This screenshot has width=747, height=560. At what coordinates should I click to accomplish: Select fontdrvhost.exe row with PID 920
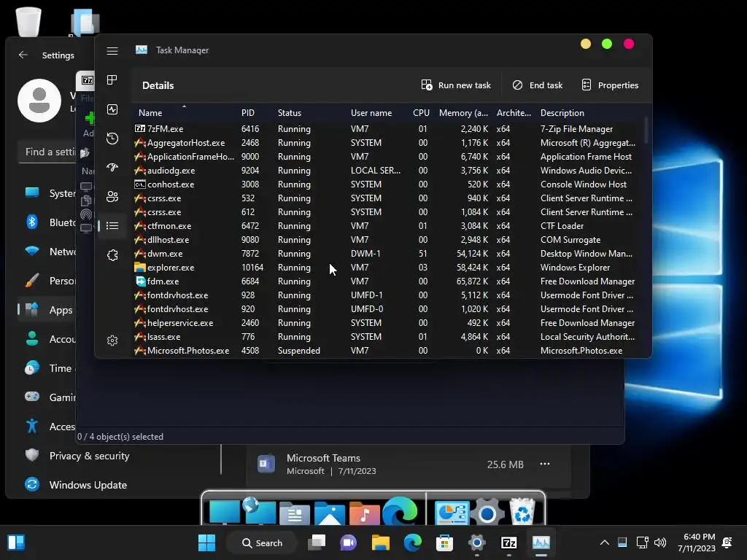[387, 309]
